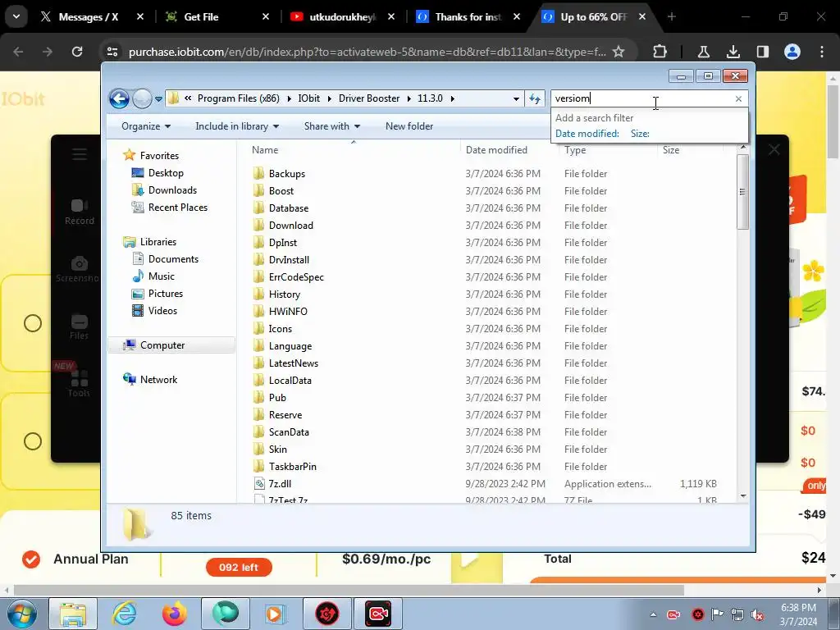
Task: Click the file list vertical scrollbar thumb
Action: (x=742, y=192)
